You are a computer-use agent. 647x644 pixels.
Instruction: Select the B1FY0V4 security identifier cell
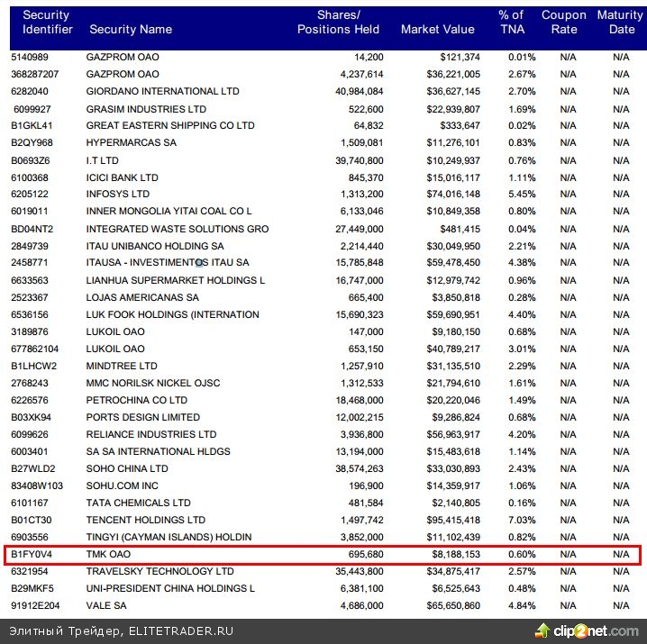pyautogui.click(x=33, y=554)
